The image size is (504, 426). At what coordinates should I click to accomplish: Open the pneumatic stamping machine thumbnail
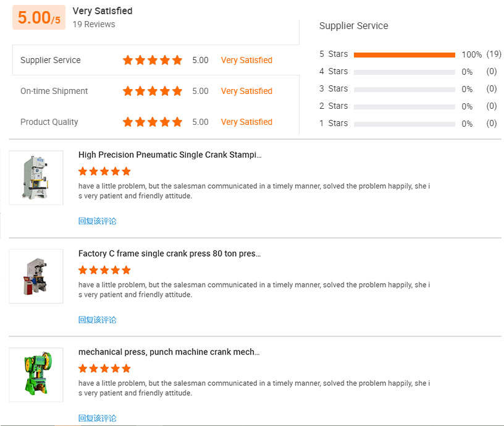click(36, 177)
